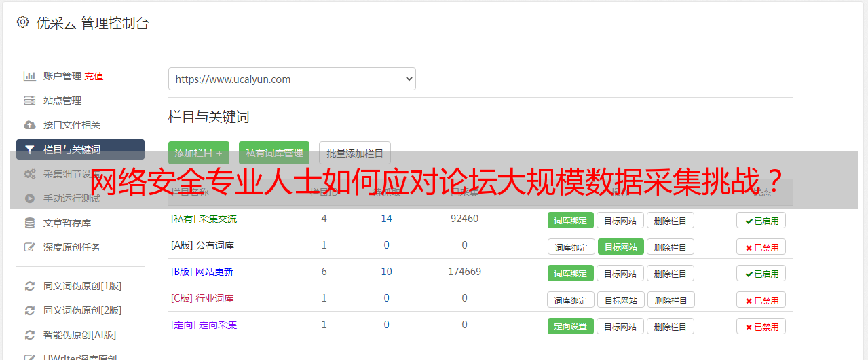Click the edit icon for 深度原创任务
This screenshot has height=360, width=868.
[x=30, y=247]
